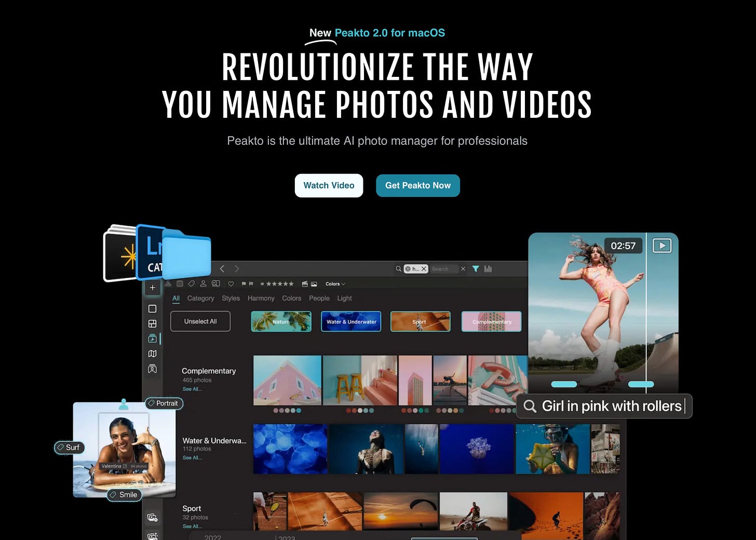The width and height of the screenshot is (756, 540).
Task: Toggle the Water & Underwater chip
Action: (x=351, y=321)
